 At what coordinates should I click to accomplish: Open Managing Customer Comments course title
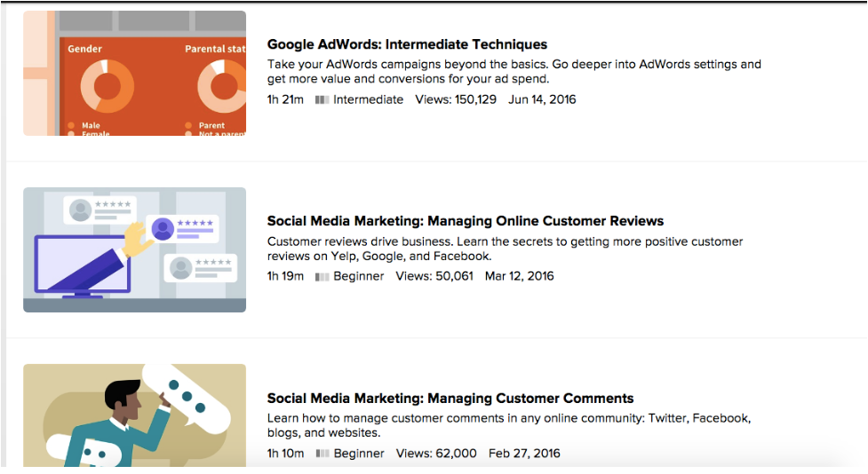click(450, 399)
